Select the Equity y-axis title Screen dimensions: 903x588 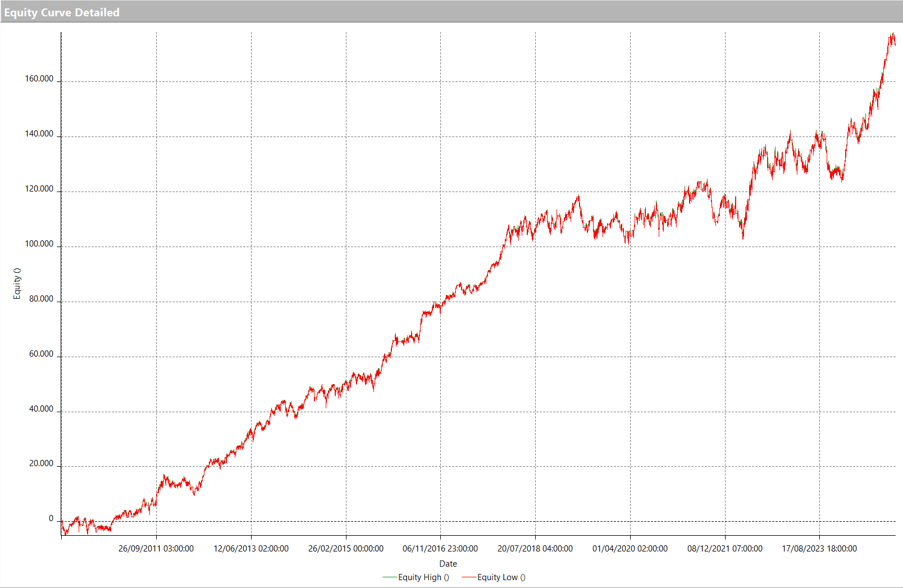(17, 284)
